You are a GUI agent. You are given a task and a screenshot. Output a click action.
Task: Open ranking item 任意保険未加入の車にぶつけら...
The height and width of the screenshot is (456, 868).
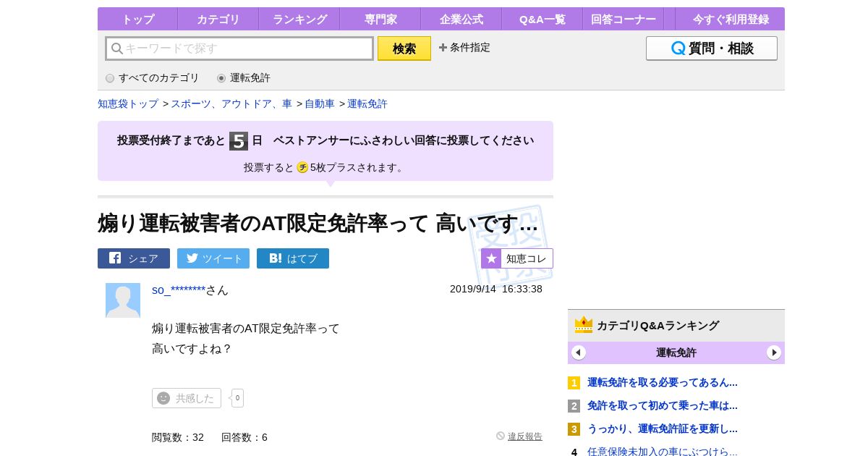click(x=663, y=452)
